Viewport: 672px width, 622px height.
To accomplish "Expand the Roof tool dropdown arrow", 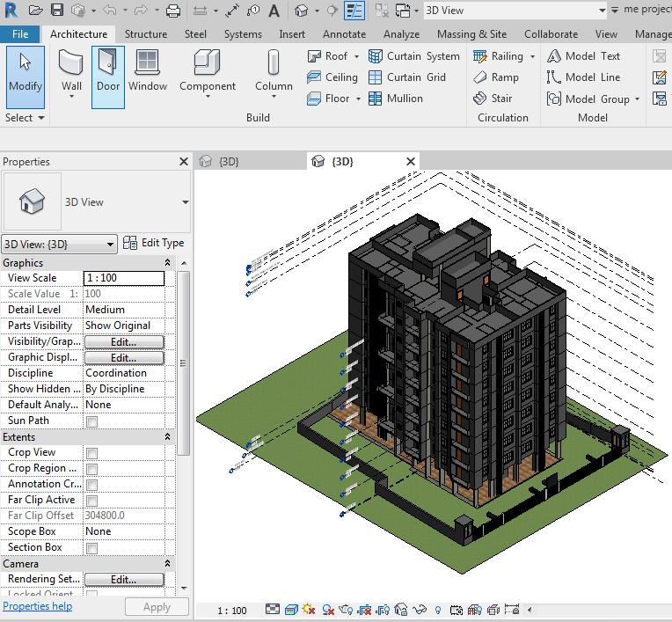I will 356,56.
